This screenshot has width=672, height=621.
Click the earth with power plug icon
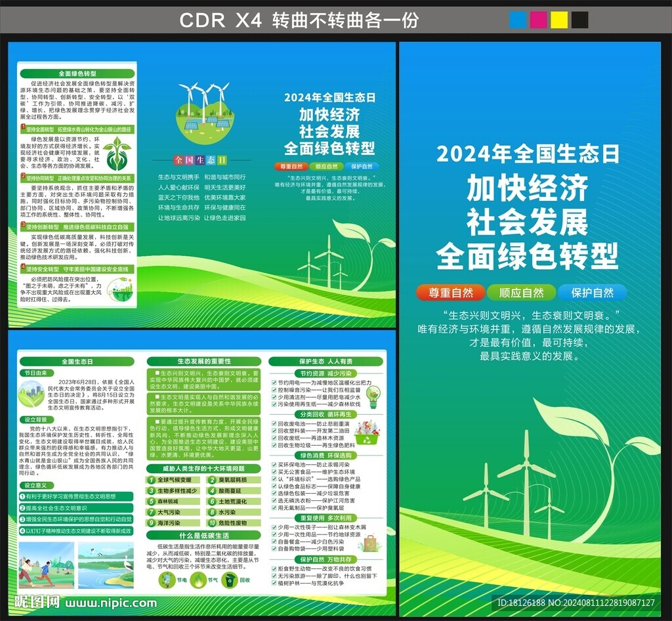(x=120, y=290)
